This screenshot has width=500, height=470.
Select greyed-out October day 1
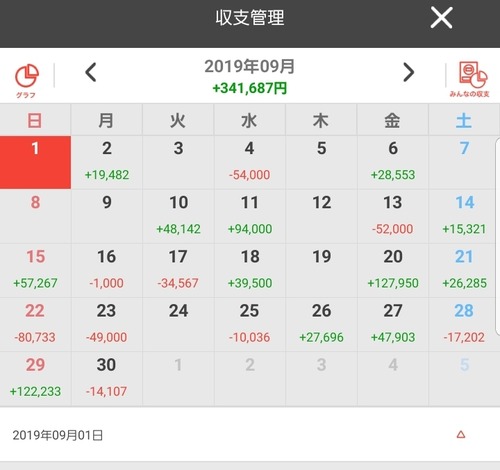(178, 379)
